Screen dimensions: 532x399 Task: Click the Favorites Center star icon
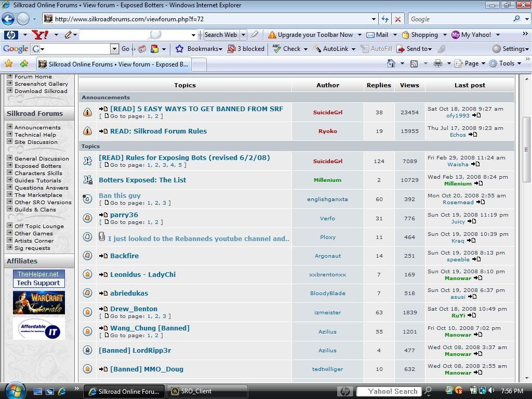coord(8,63)
